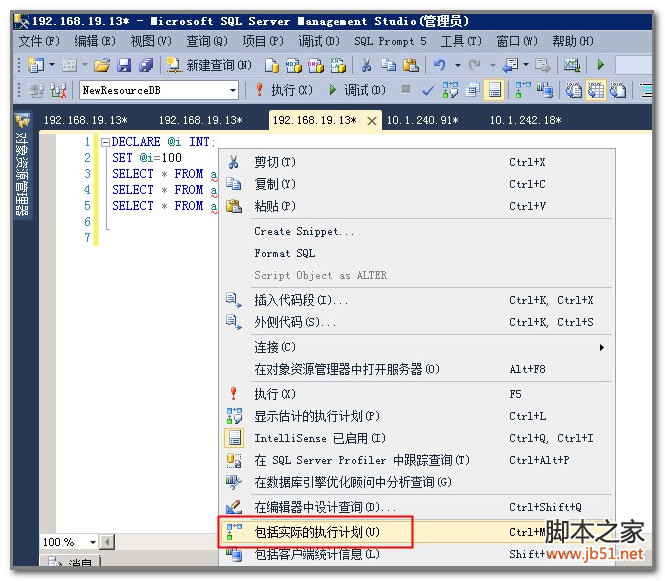Select Create Snippet... menu entry

click(x=417, y=232)
